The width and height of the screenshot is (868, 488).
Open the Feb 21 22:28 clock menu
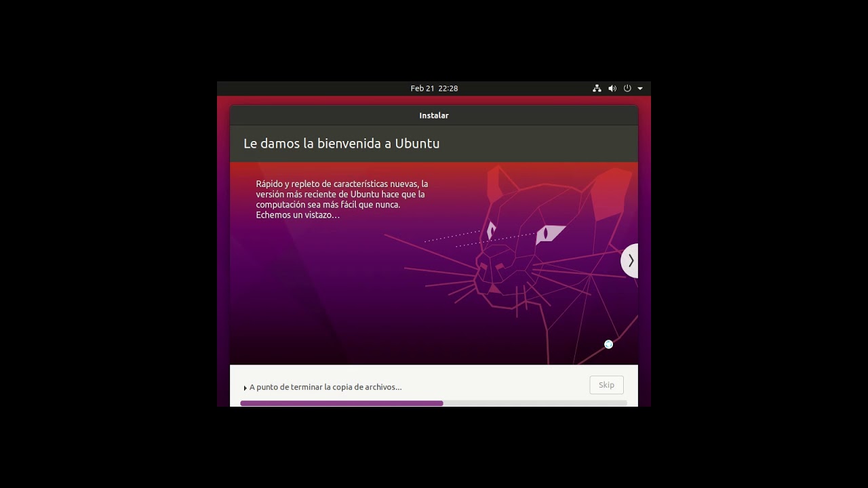[434, 88]
